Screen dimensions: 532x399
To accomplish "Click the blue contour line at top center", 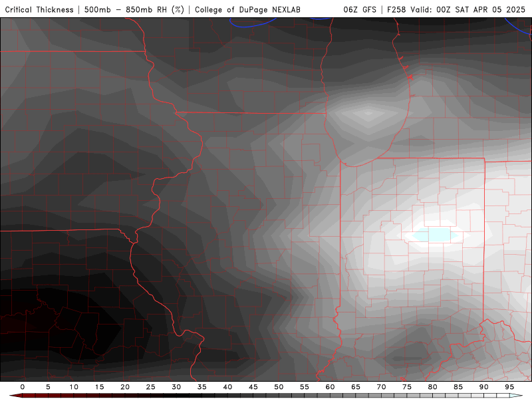I will pyautogui.click(x=253, y=23).
